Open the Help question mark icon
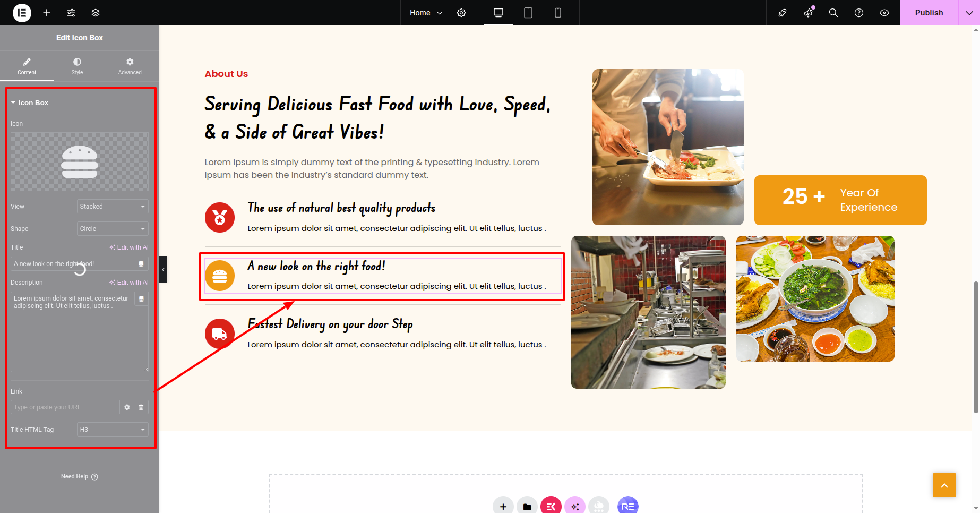980x513 pixels. tap(859, 13)
